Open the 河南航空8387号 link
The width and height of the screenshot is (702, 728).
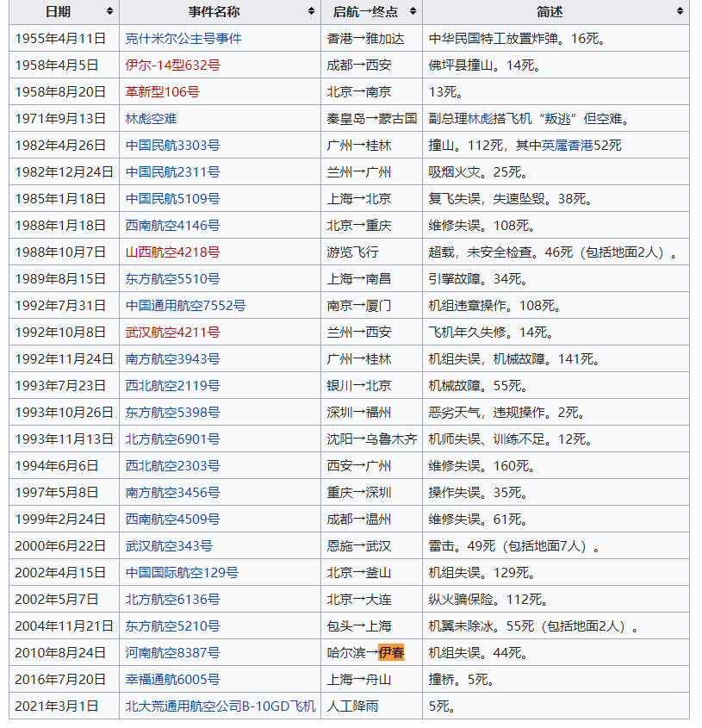[173, 653]
